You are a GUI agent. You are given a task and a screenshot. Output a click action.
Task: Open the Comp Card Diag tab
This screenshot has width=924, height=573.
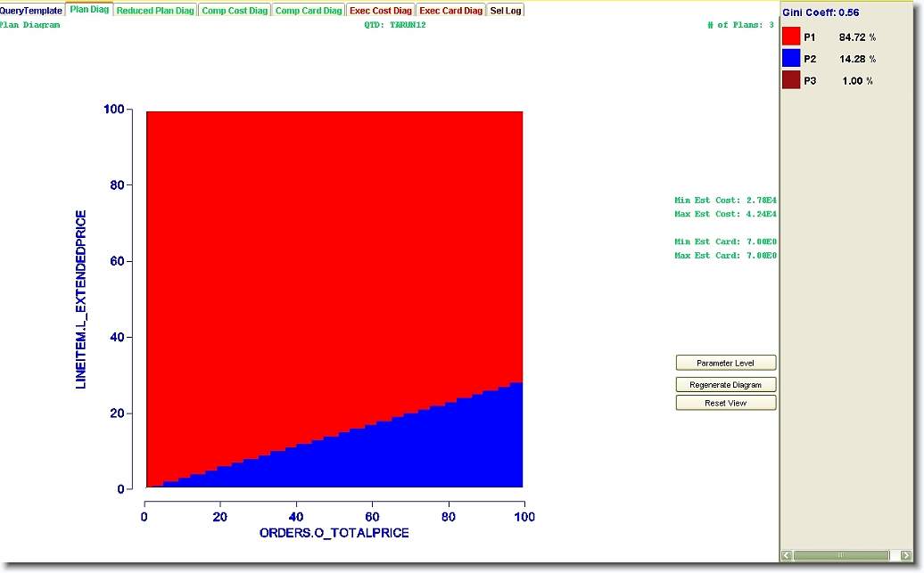(x=309, y=11)
